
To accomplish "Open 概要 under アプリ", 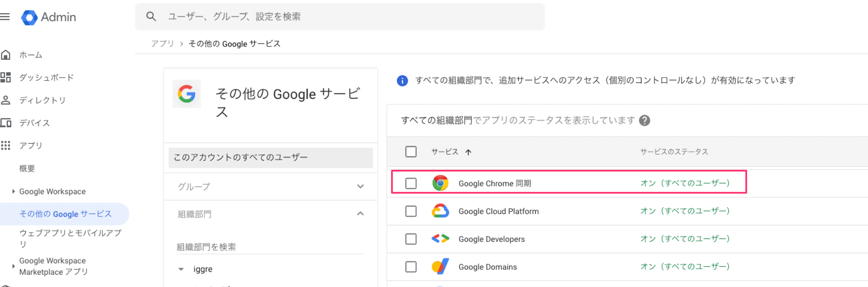I will pyautogui.click(x=27, y=169).
